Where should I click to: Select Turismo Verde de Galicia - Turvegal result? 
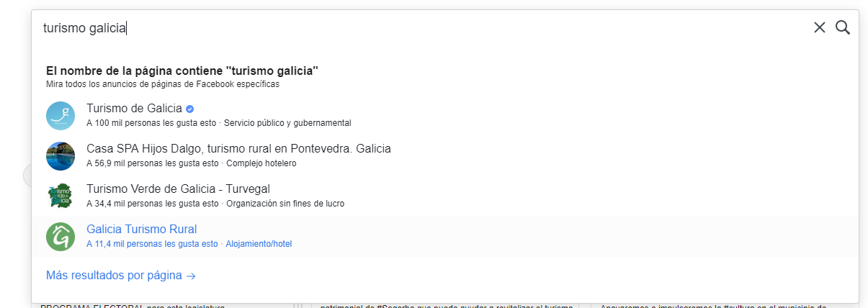click(445, 196)
